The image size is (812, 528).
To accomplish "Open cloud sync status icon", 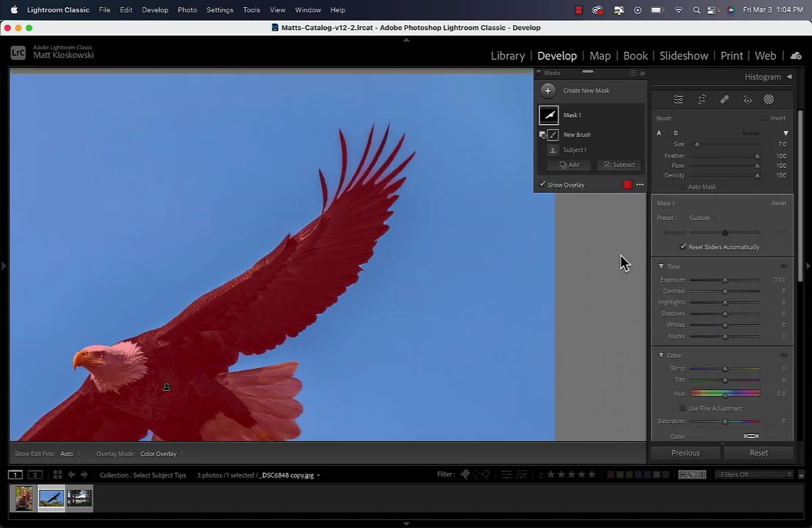I will (796, 56).
